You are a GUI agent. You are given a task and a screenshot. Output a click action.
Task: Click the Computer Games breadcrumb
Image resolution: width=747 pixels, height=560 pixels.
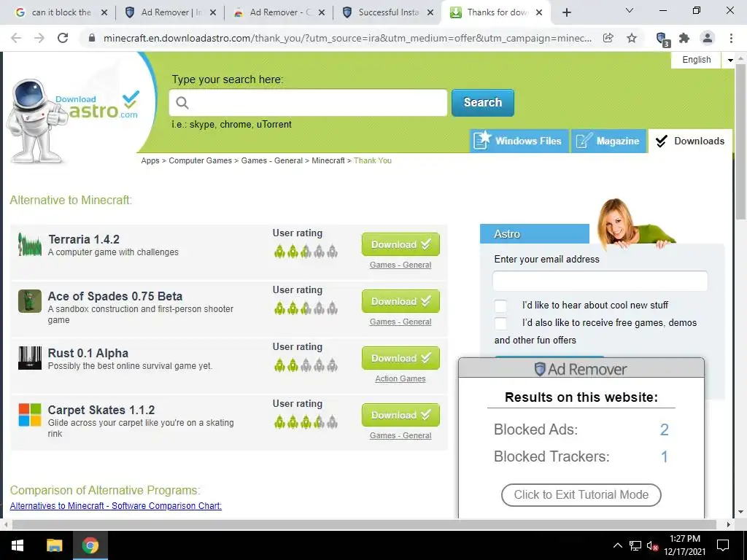pos(200,160)
